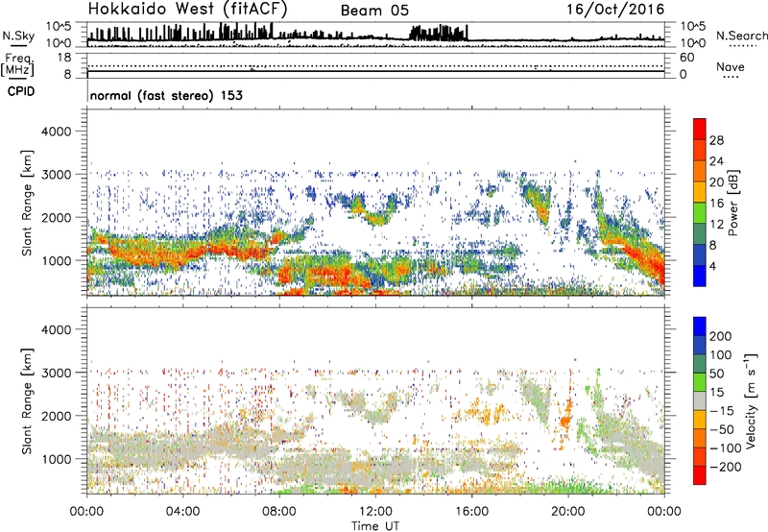Viewport: 768px width, 532px height.
Task: Click 'normal (fast stereo) 153' mode text
Action: pos(166,95)
